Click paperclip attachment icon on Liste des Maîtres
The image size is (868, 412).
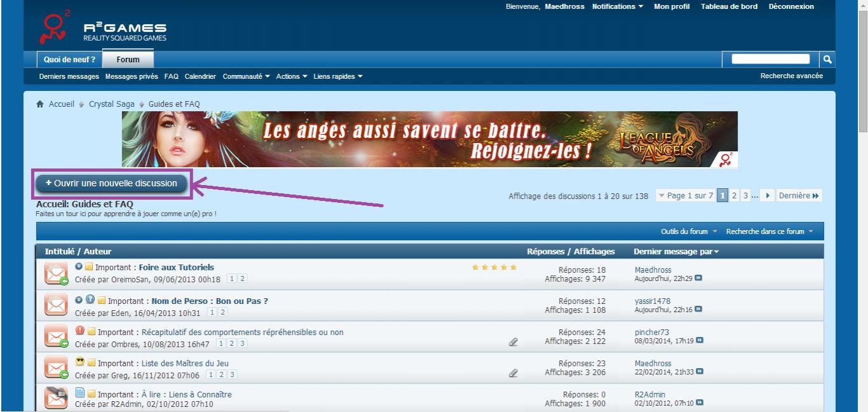pos(513,374)
